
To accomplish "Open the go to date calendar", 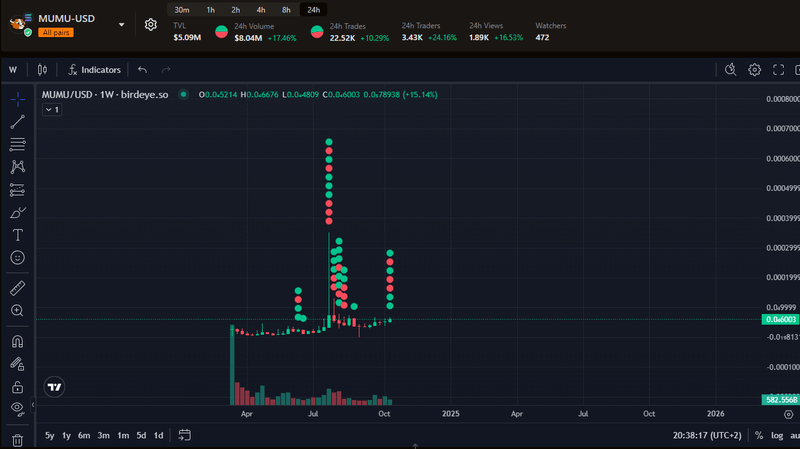I will [x=185, y=435].
